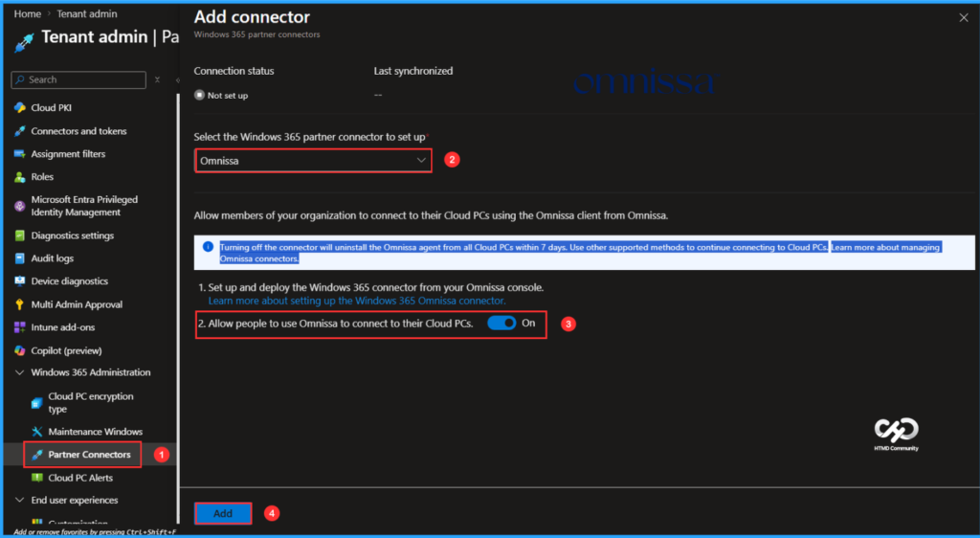Click the Cloud PC encryption type icon
Image resolution: width=980 pixels, height=538 pixels.
click(37, 403)
